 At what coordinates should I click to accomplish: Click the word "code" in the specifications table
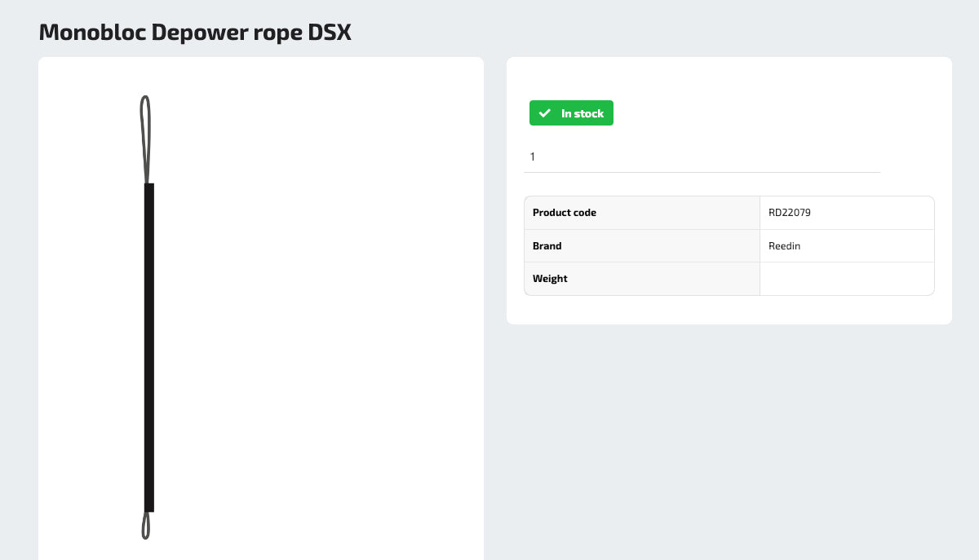pos(584,213)
